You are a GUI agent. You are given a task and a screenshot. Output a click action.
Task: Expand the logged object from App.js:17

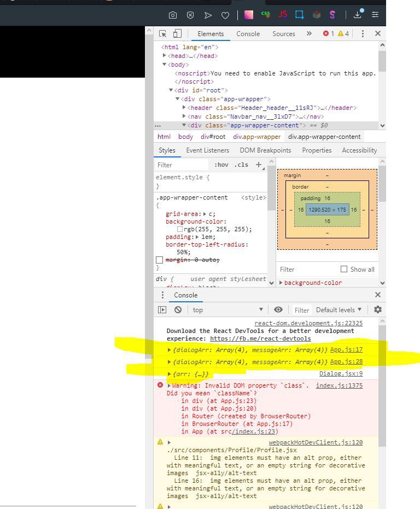pos(169,350)
